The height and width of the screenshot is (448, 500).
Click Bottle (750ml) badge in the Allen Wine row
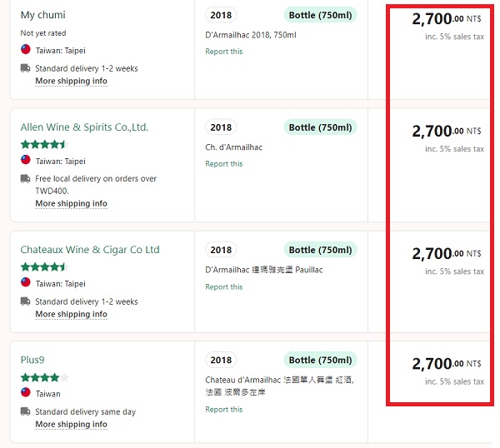tap(321, 127)
